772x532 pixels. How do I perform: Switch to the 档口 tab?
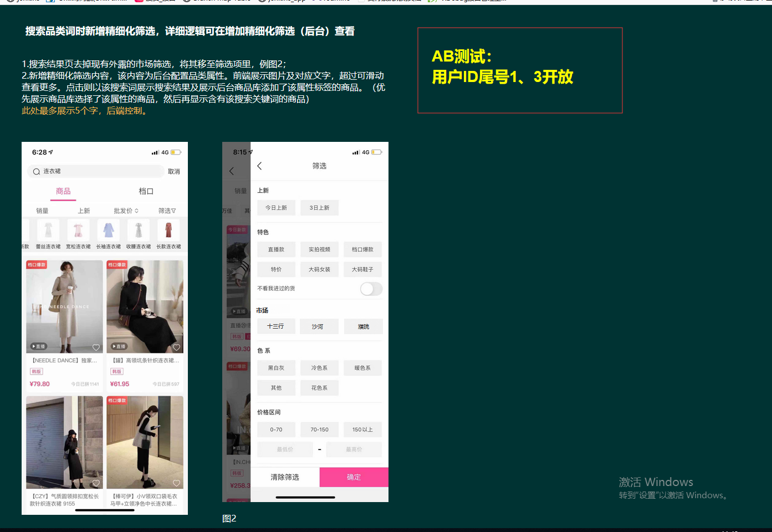coord(146,192)
